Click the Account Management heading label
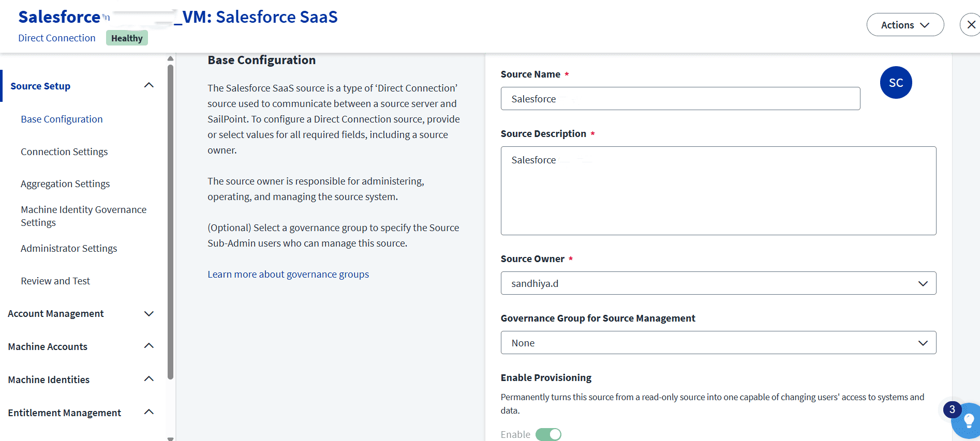980x441 pixels. [56, 313]
